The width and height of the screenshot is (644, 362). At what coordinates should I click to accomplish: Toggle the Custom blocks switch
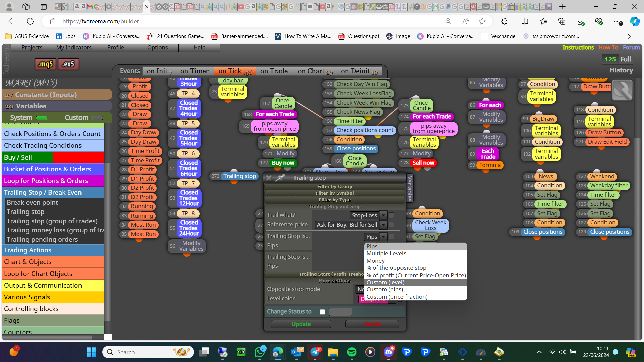(x=97, y=118)
